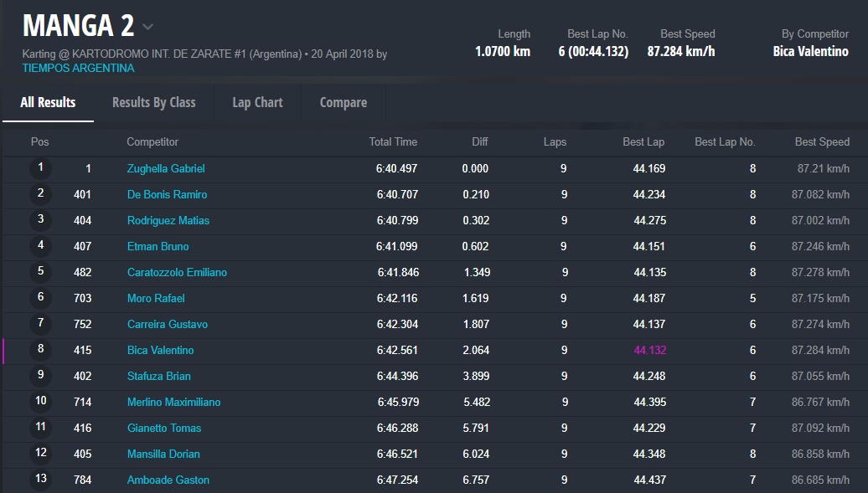868x493 pixels.
Task: Click competitor De Bonis Ramiro
Action: coord(167,194)
